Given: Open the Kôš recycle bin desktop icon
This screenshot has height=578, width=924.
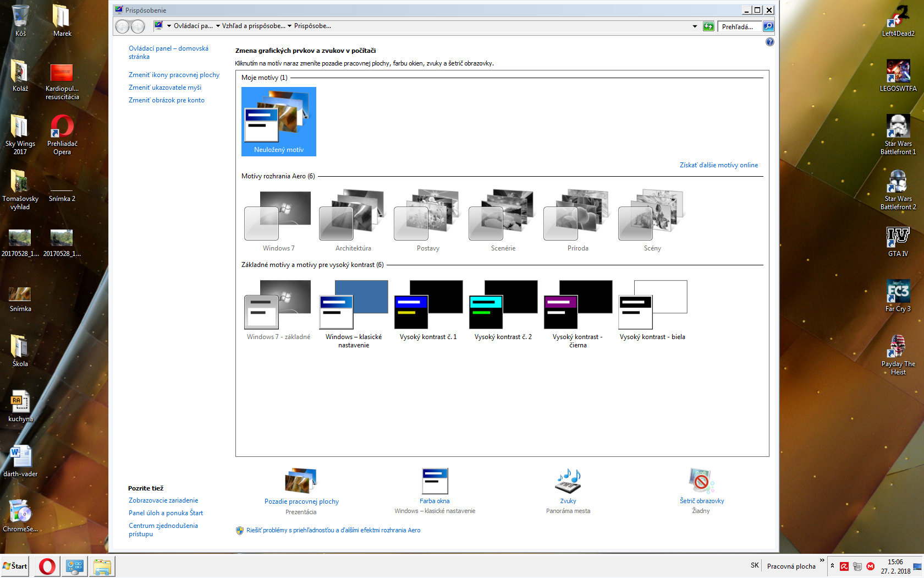Looking at the screenshot, I should tap(20, 20).
